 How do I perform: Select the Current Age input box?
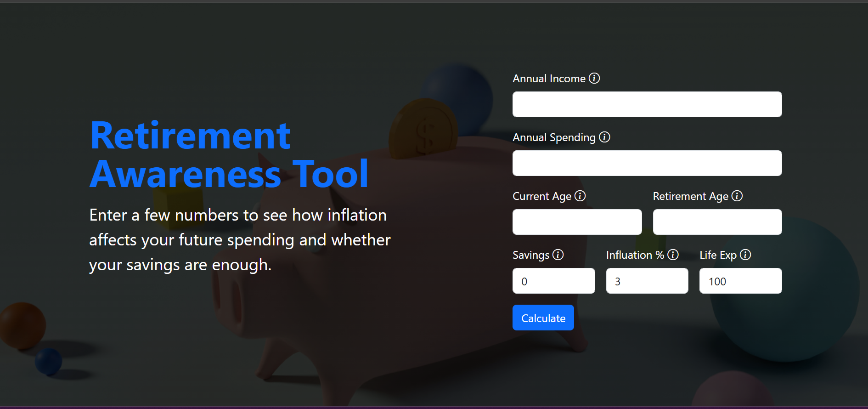coord(577,222)
